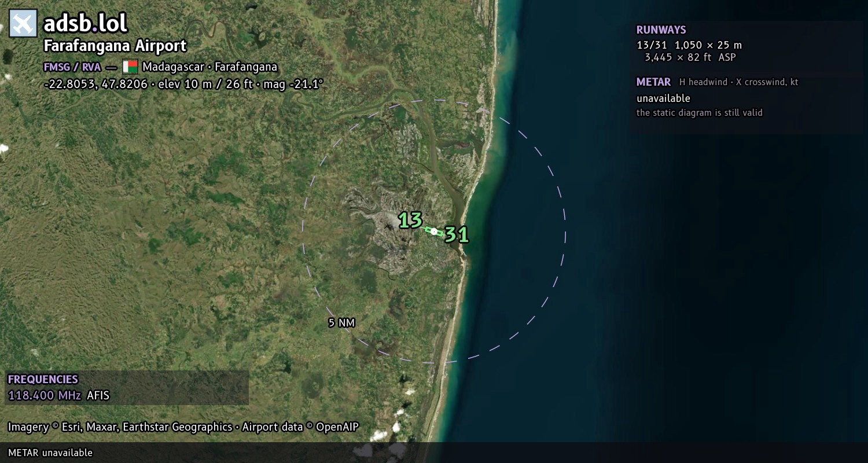Click the RUNWAYS panel heading
Screen dimensions: 868x463
click(x=661, y=30)
